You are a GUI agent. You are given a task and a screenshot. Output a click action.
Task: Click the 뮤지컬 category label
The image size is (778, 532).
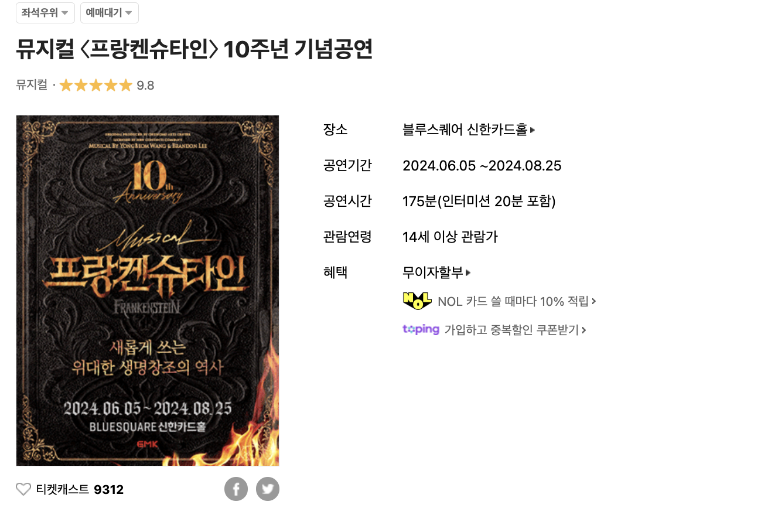32,85
